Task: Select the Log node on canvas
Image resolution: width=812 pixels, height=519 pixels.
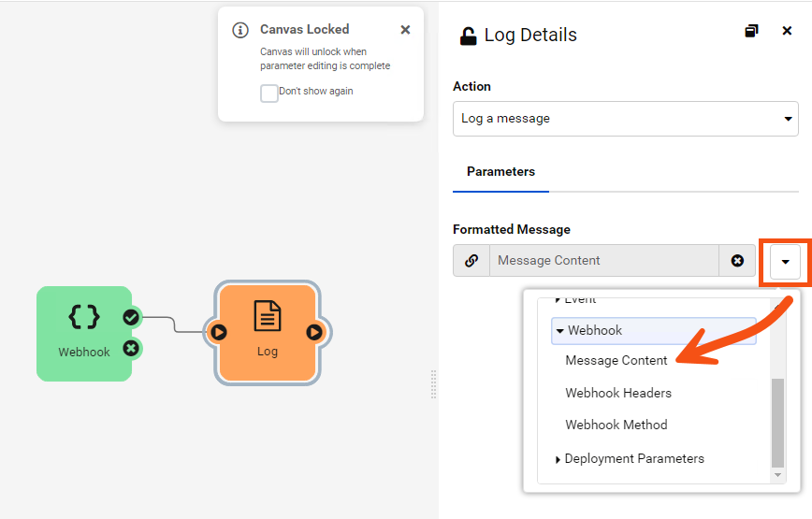Action: coord(268,333)
